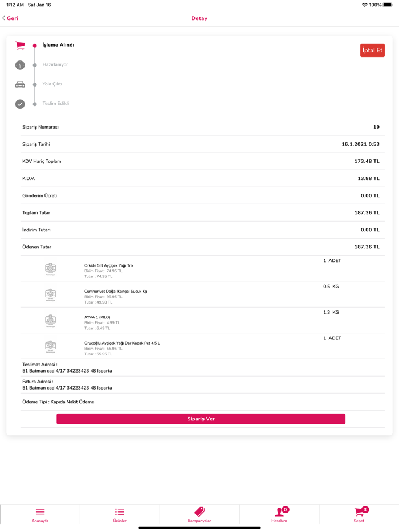The width and height of the screenshot is (399, 532).
Task: Go back with the Geri button
Action: (11, 18)
